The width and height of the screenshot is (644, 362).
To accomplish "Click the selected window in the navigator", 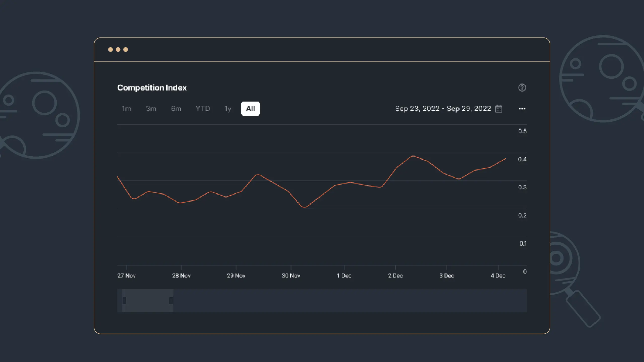I will tap(147, 300).
